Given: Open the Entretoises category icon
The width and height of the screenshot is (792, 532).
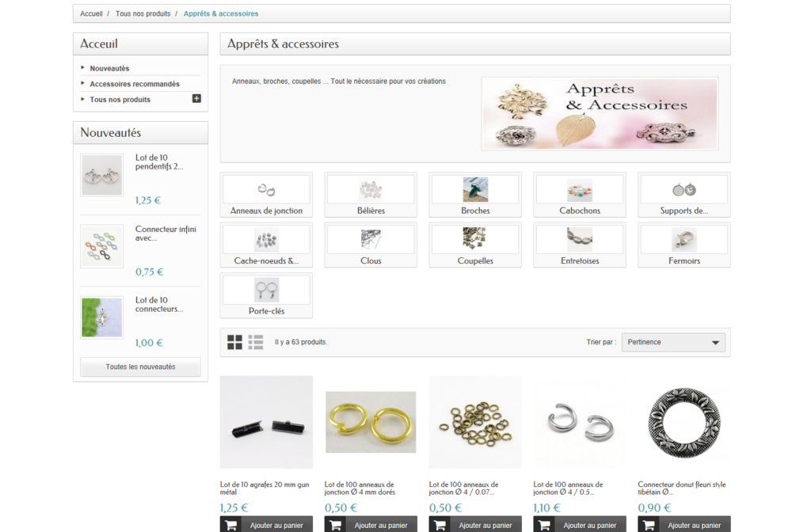Looking at the screenshot, I should 579,239.
